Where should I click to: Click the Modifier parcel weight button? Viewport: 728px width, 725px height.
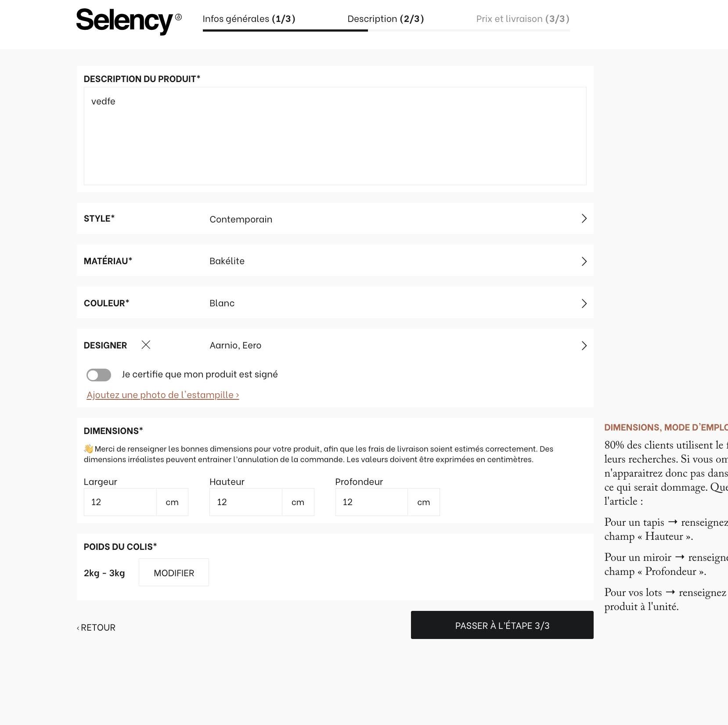(173, 573)
